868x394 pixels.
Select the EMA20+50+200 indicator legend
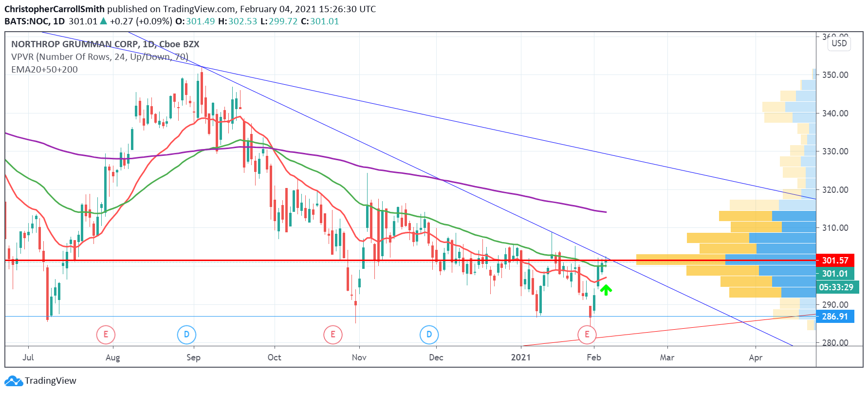coord(44,70)
